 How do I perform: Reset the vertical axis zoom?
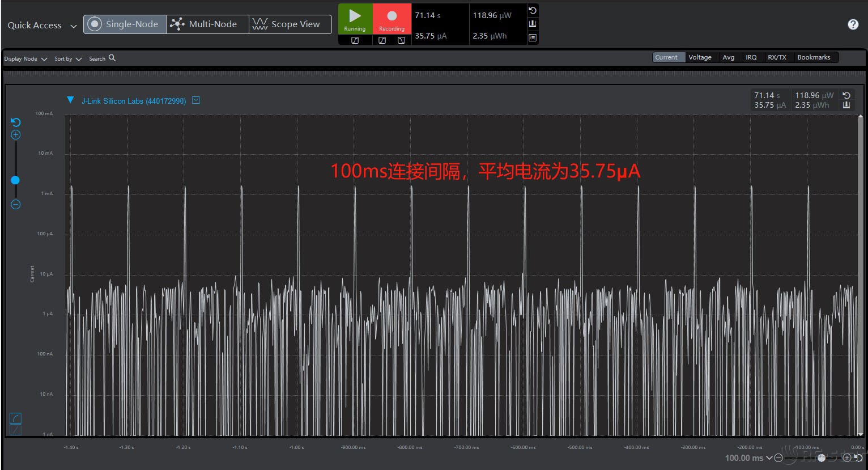16,122
